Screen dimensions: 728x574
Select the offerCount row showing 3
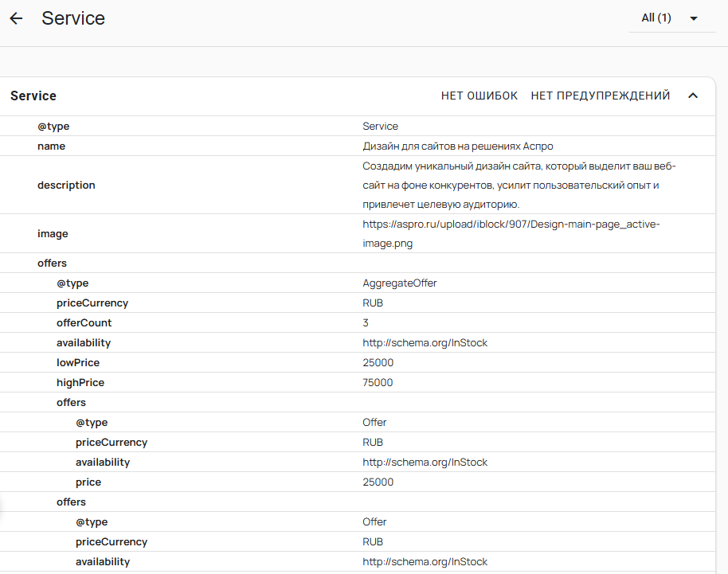pos(84,322)
